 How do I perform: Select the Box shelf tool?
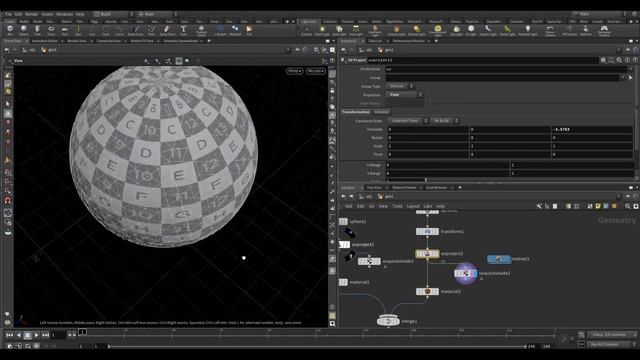10,30
